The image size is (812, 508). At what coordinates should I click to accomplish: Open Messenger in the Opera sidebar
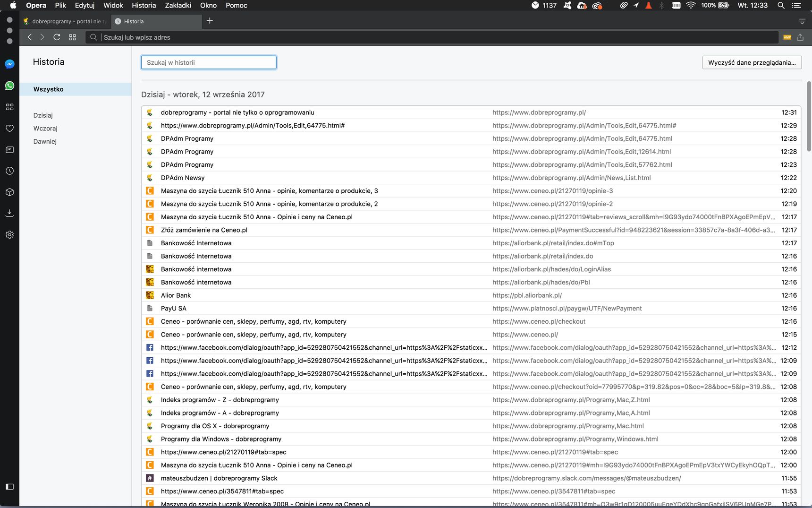[x=9, y=64]
